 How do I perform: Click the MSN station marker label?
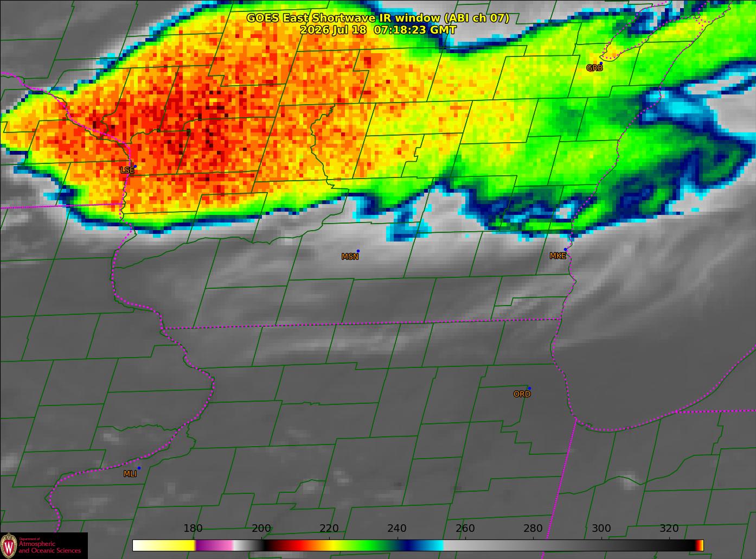350,257
